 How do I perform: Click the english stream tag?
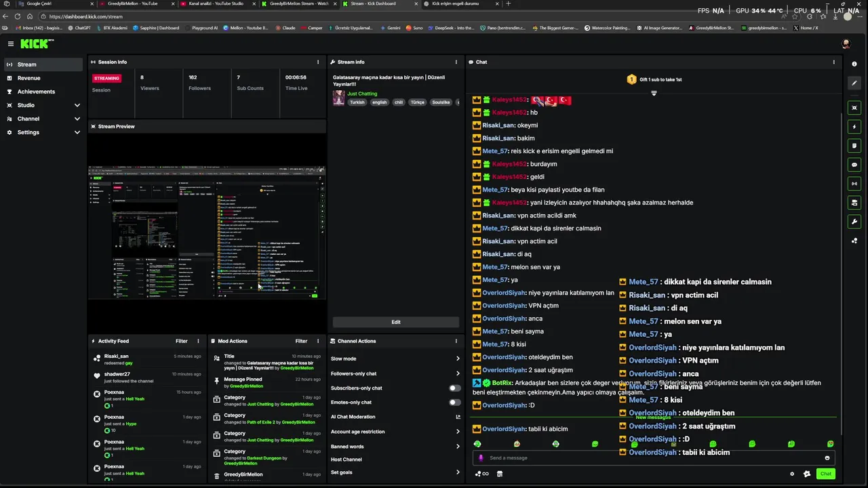click(x=379, y=102)
